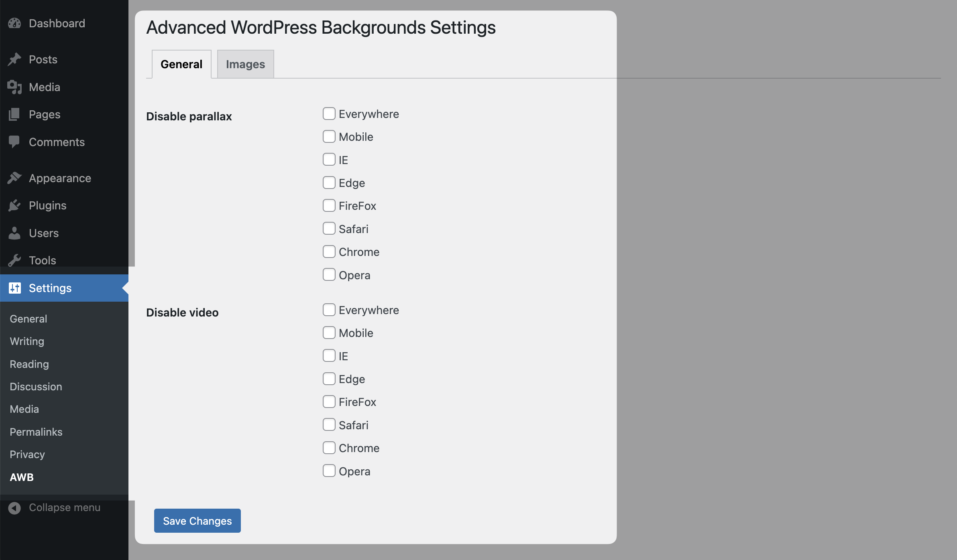Check Mobile under Disable video
Screen dimensions: 957x560
coord(329,333)
